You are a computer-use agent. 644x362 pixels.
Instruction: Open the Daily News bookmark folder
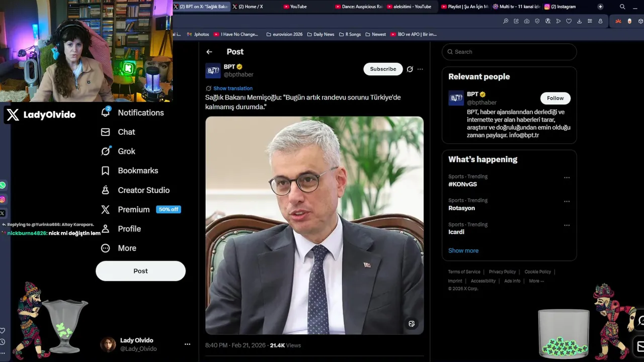pos(320,34)
